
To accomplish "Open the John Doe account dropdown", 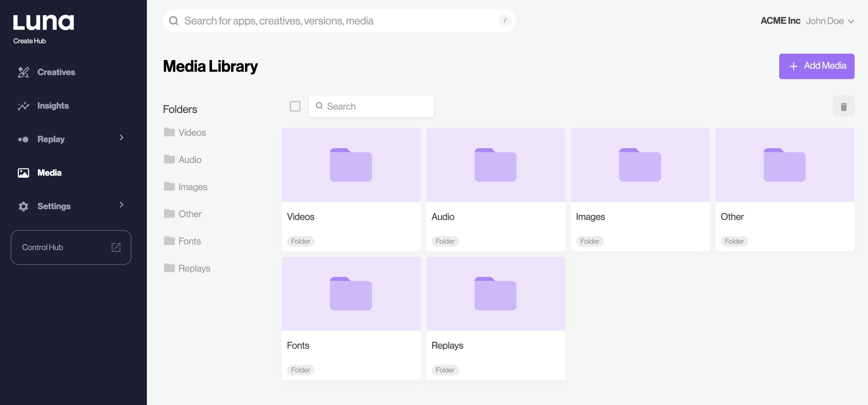I will coord(830,21).
